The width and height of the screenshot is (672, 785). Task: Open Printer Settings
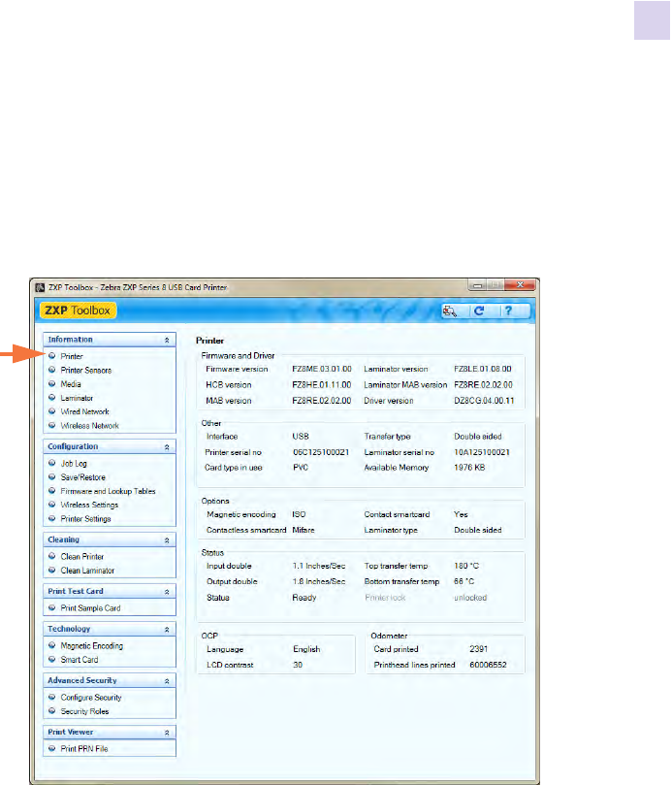85,519
